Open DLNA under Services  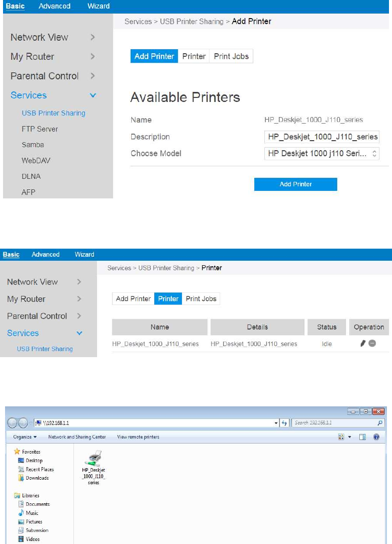click(31, 176)
